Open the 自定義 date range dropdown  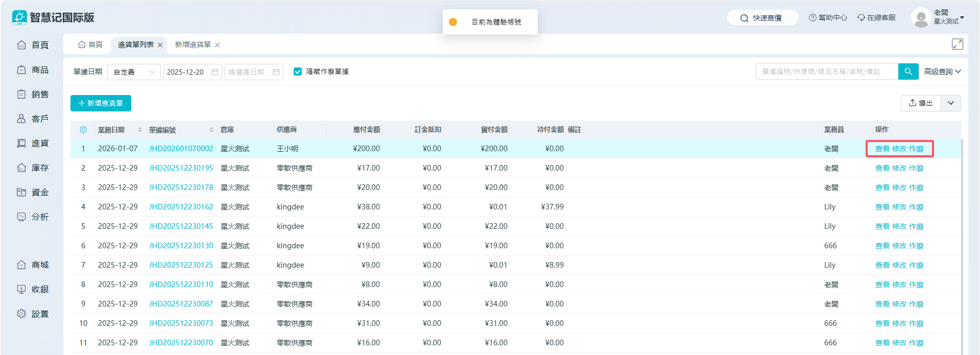point(134,72)
